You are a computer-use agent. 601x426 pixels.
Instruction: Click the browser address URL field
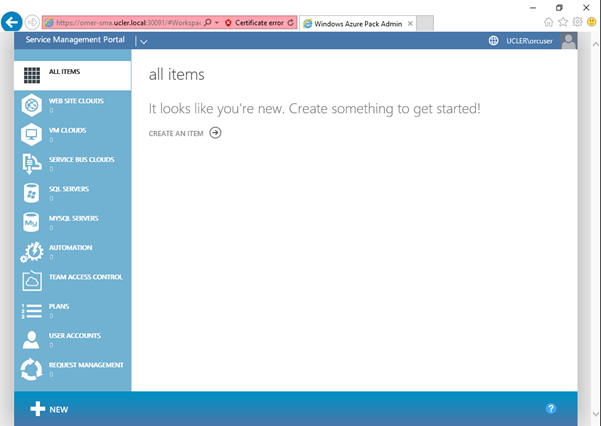pos(125,22)
